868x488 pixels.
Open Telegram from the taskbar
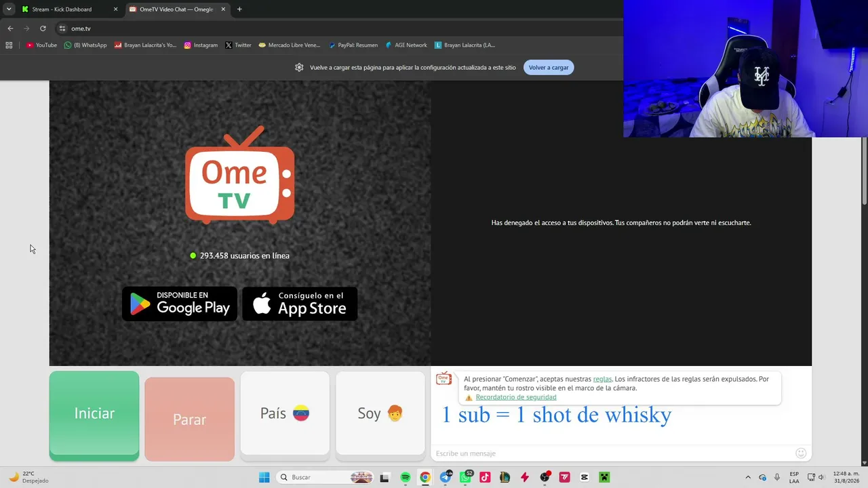[x=445, y=477]
